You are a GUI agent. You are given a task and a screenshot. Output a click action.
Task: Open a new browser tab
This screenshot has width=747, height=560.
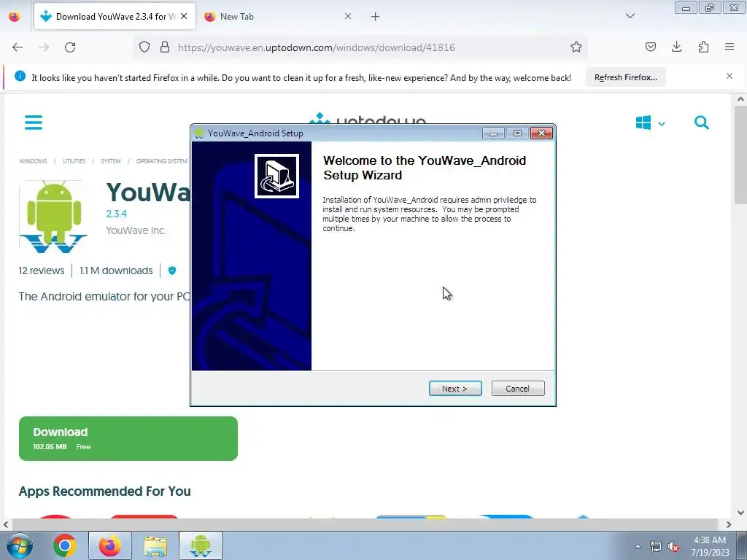click(x=376, y=17)
